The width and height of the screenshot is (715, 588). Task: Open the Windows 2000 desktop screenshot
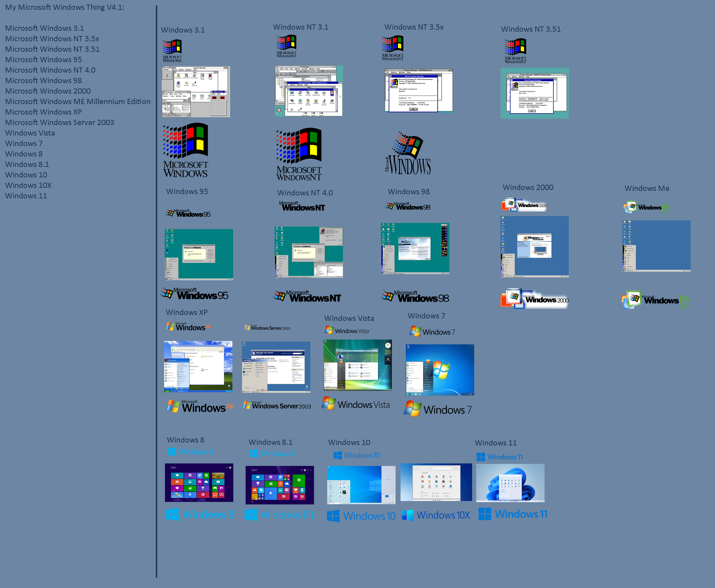pos(535,247)
